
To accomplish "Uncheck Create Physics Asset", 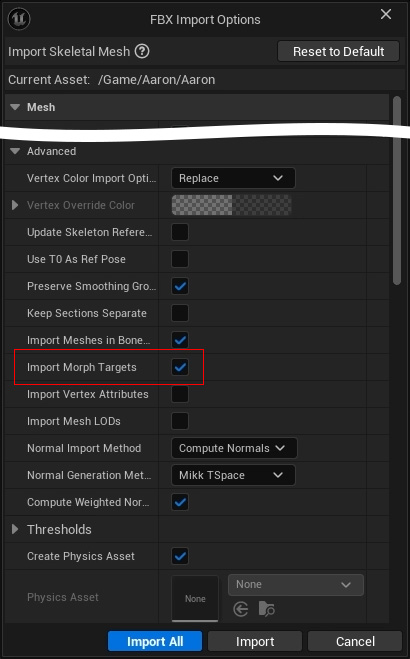I will (180, 556).
